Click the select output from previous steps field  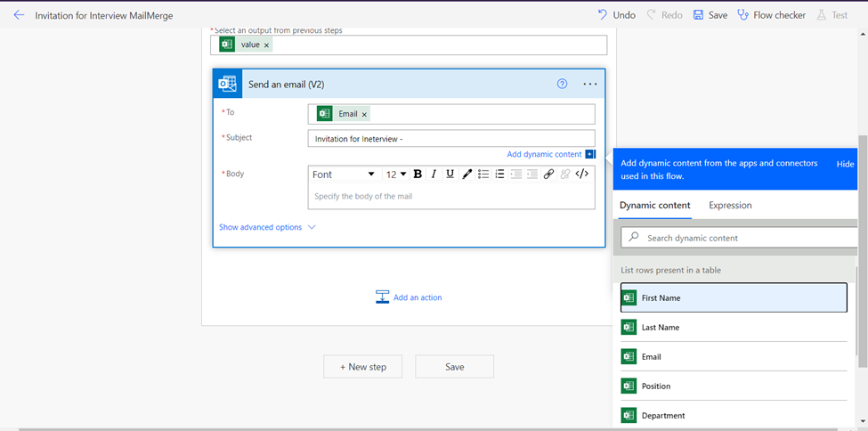[x=409, y=45]
